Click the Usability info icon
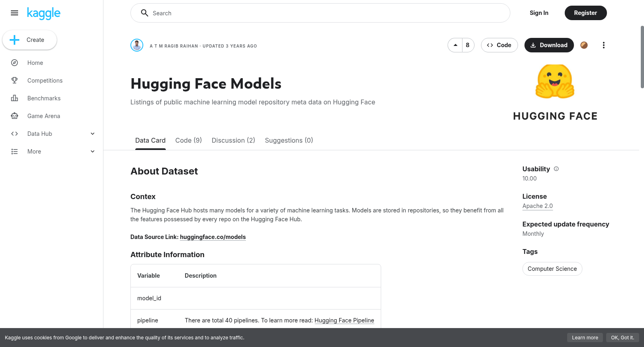 (556, 169)
